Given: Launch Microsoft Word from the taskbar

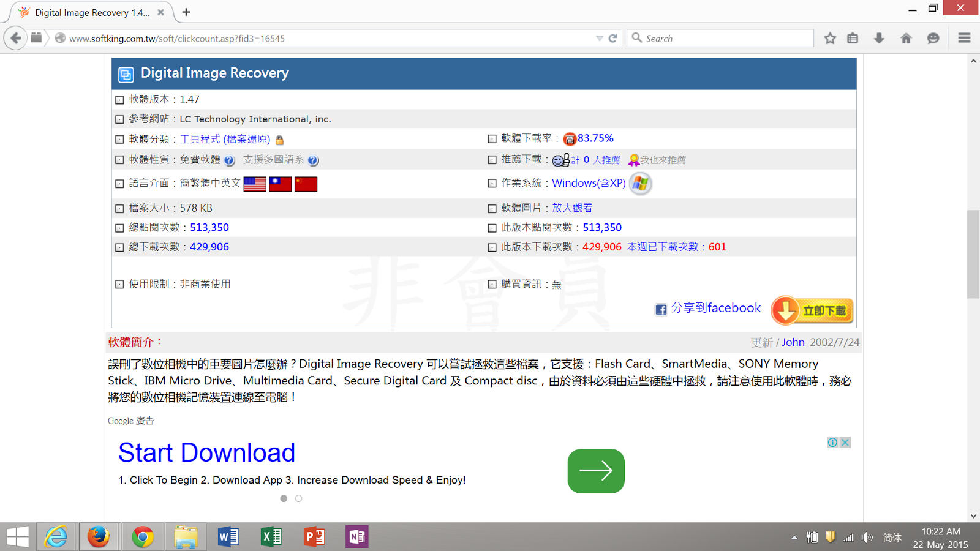Looking at the screenshot, I should pyautogui.click(x=228, y=537).
